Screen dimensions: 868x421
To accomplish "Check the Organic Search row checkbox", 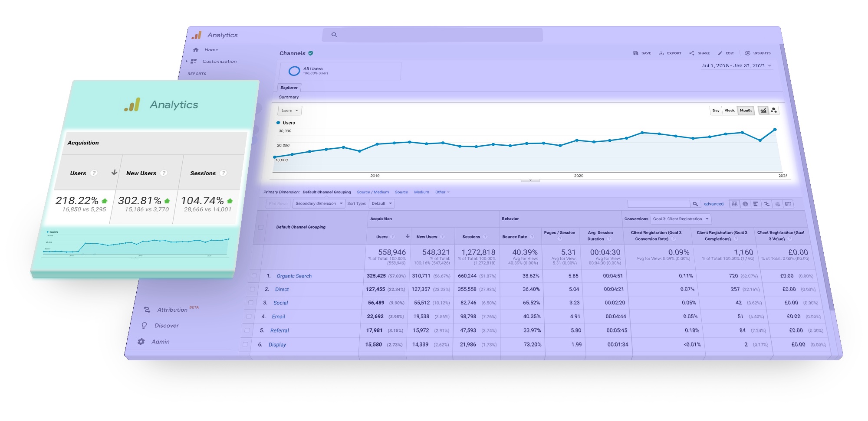I will (254, 276).
